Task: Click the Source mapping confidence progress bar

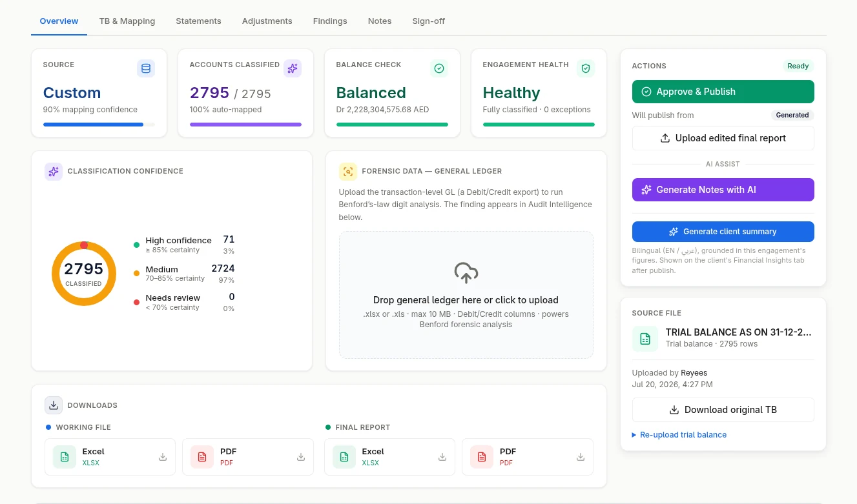Action: pyautogui.click(x=99, y=125)
